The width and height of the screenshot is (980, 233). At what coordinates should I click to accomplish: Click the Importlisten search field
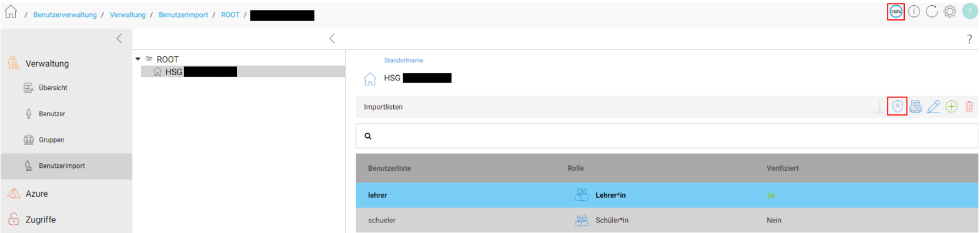coord(667,136)
